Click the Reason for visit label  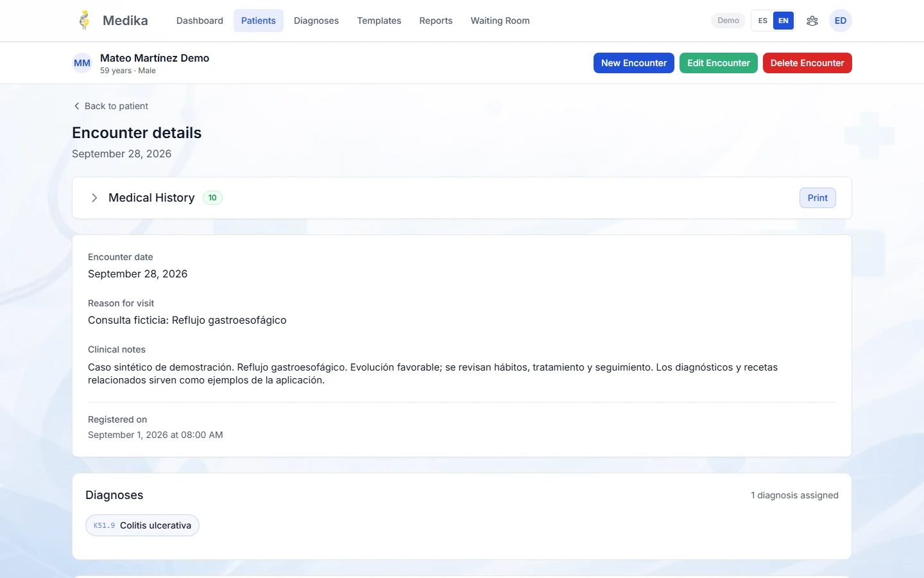click(121, 303)
